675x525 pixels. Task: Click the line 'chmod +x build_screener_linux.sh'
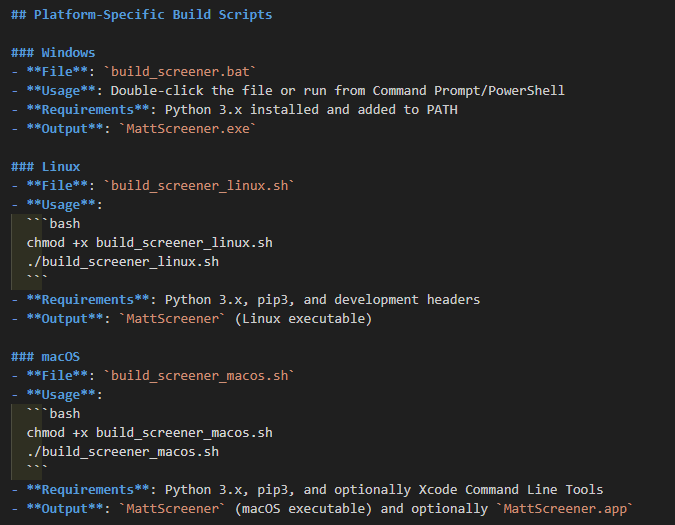[x=149, y=242]
